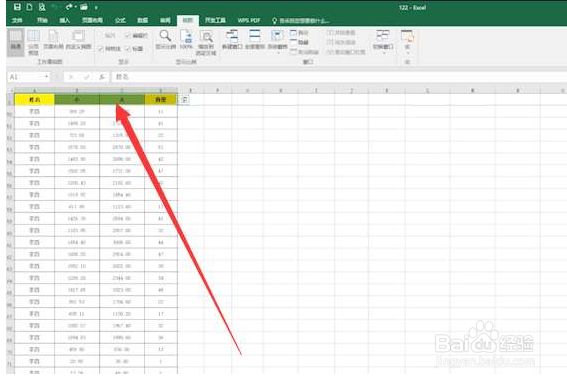The image size is (567, 381).
Task: Toggle the 编辑栏 Formula Bar checkbox
Action: (x=136, y=35)
